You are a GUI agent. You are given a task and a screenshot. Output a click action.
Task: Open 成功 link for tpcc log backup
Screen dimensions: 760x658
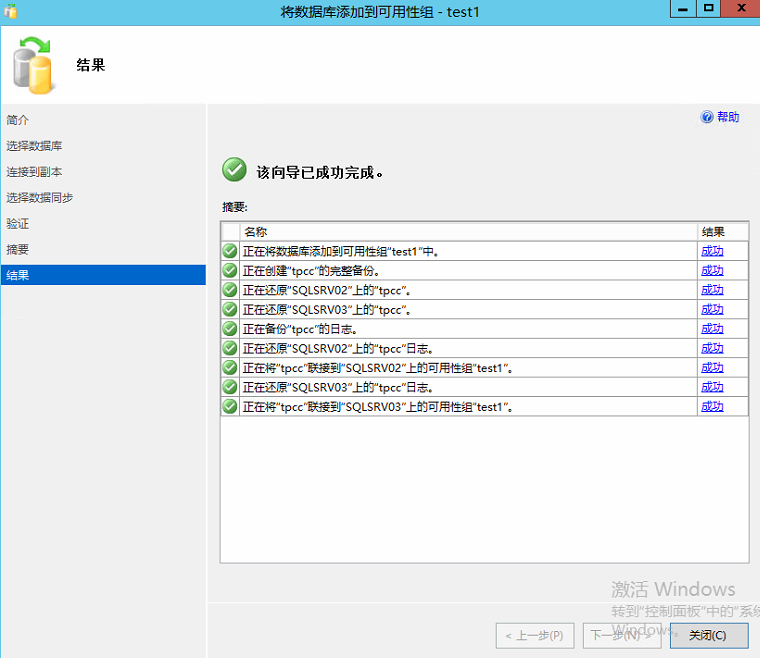(x=712, y=329)
